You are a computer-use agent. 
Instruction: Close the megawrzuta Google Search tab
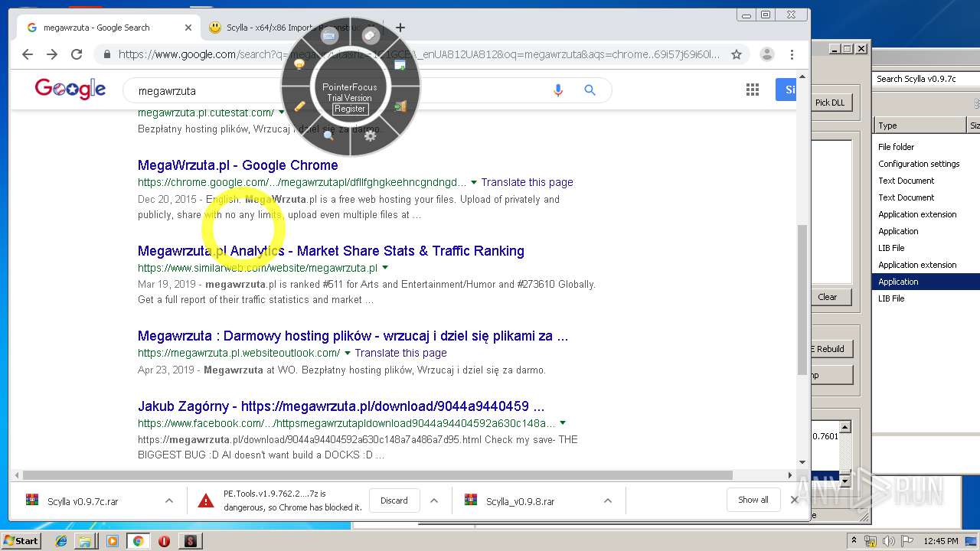pyautogui.click(x=188, y=28)
